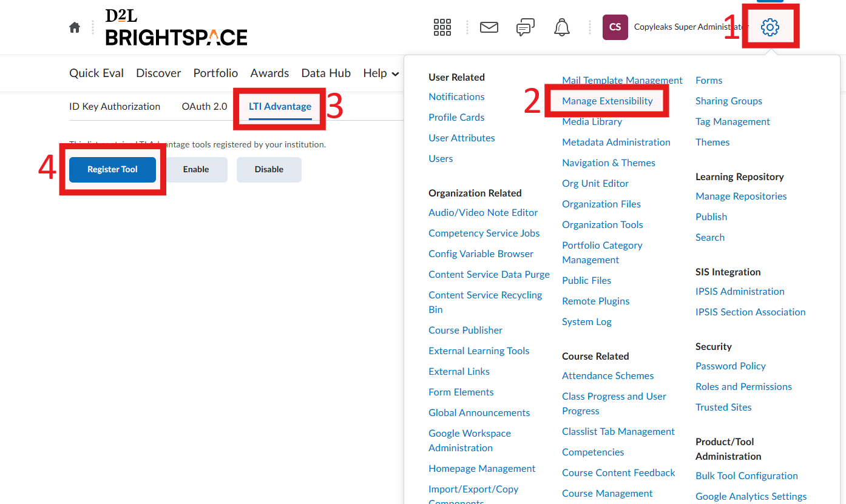Viewport: 846px width, 504px height.
Task: Open Profile Cards link
Action: (x=456, y=118)
